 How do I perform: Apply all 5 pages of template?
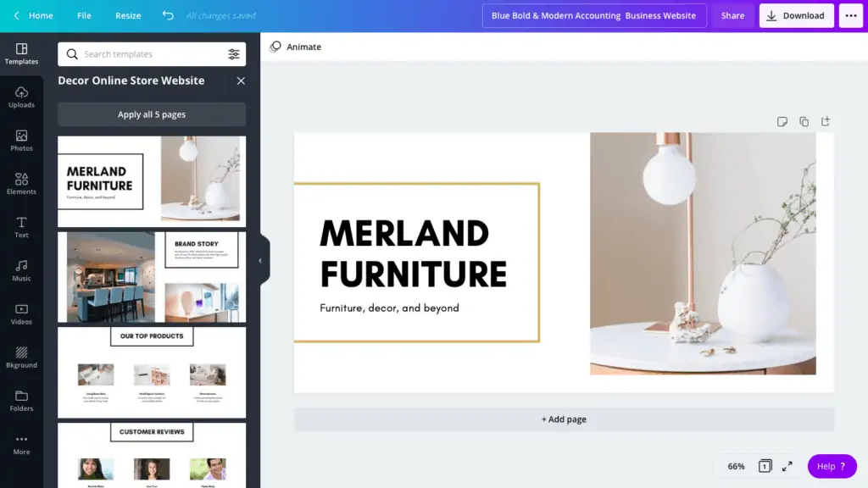point(152,114)
